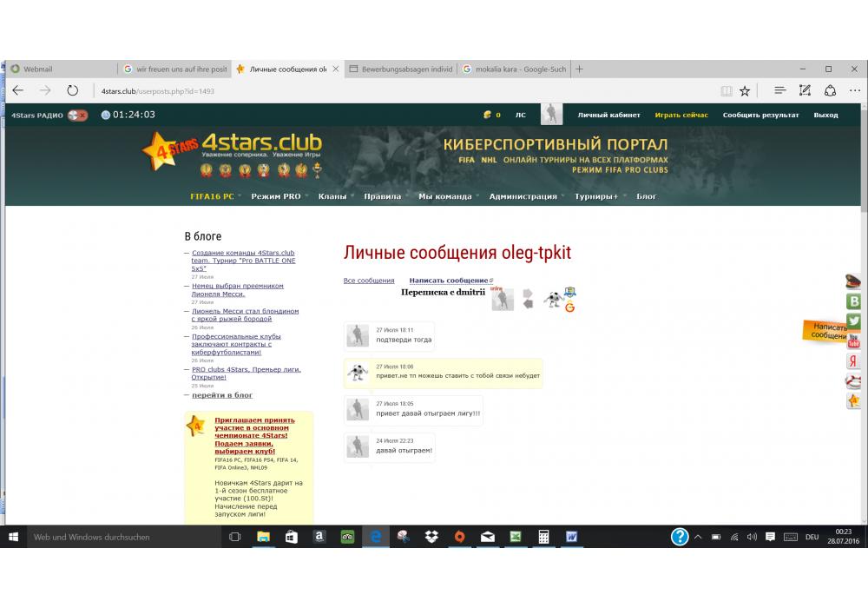
Task: Refresh the page in the browser
Action: (x=73, y=90)
